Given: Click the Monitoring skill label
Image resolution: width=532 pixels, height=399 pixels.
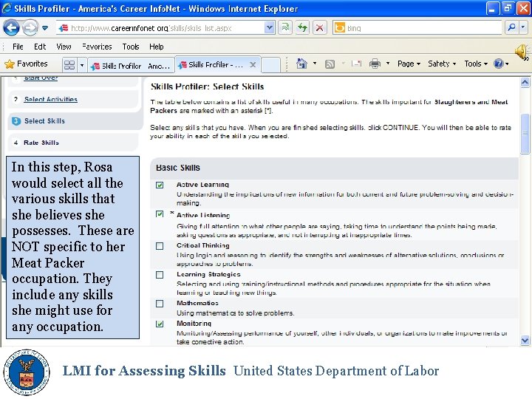Looking at the screenshot, I should pyautogui.click(x=194, y=324).
